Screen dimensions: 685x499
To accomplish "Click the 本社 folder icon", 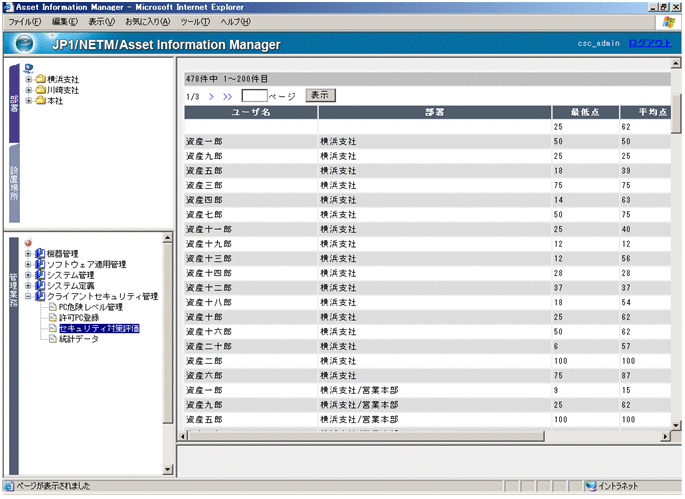I will pyautogui.click(x=40, y=101).
